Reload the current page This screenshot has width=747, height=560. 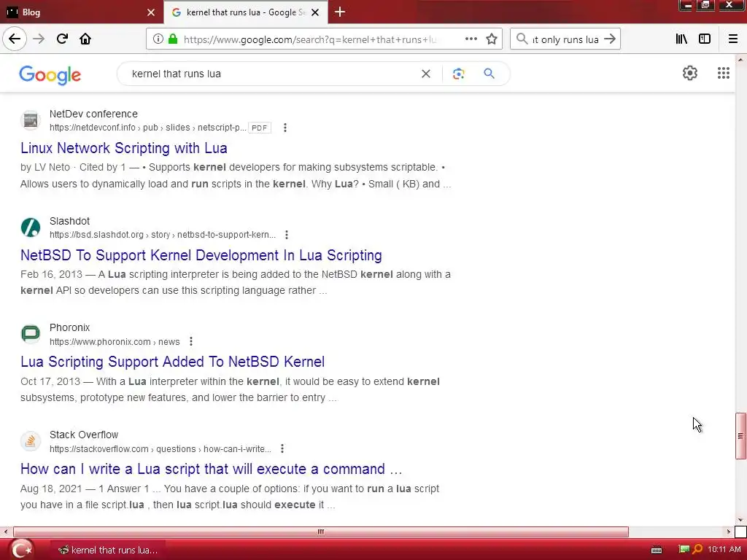pos(62,39)
